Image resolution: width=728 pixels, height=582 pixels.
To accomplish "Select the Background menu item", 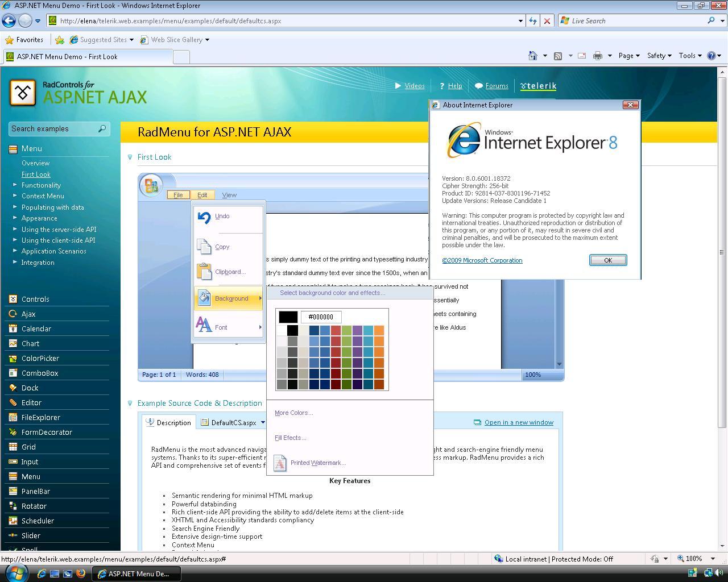I will 229,298.
